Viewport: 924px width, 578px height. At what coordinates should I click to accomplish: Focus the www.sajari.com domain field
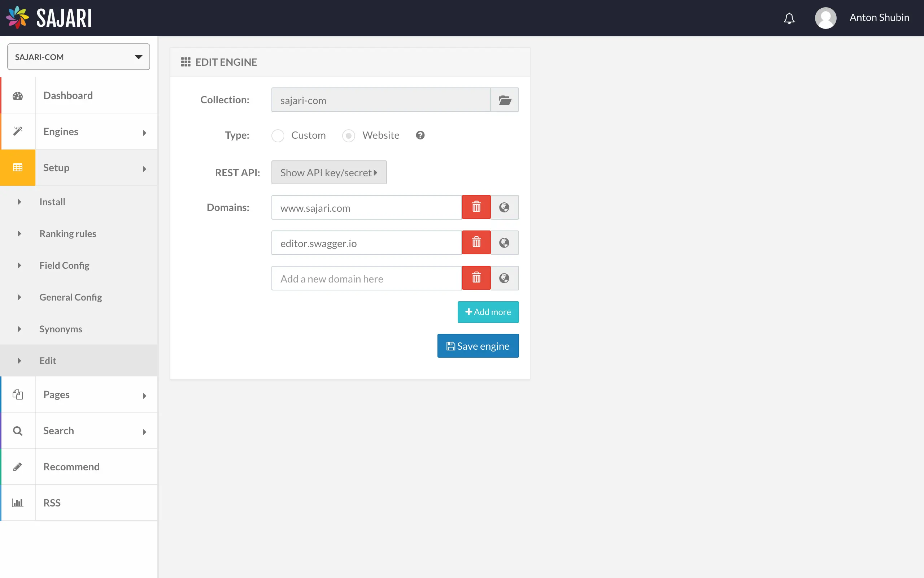pos(367,207)
